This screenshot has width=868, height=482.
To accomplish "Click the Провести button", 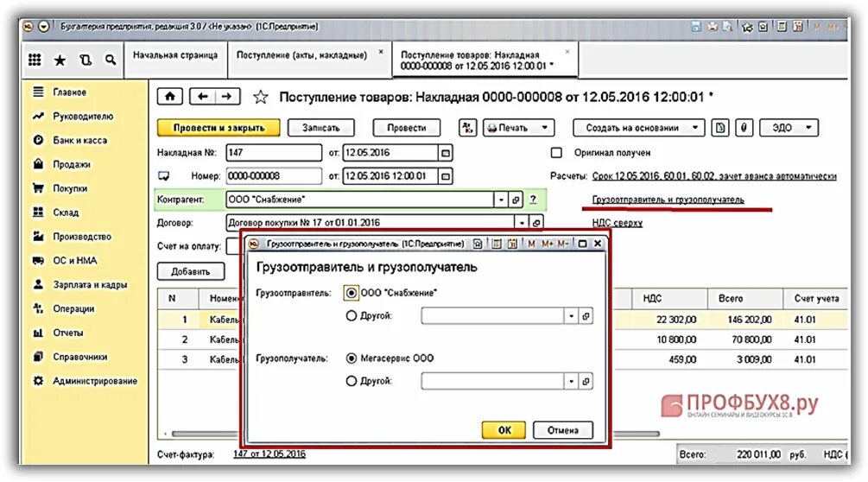I will [406, 128].
